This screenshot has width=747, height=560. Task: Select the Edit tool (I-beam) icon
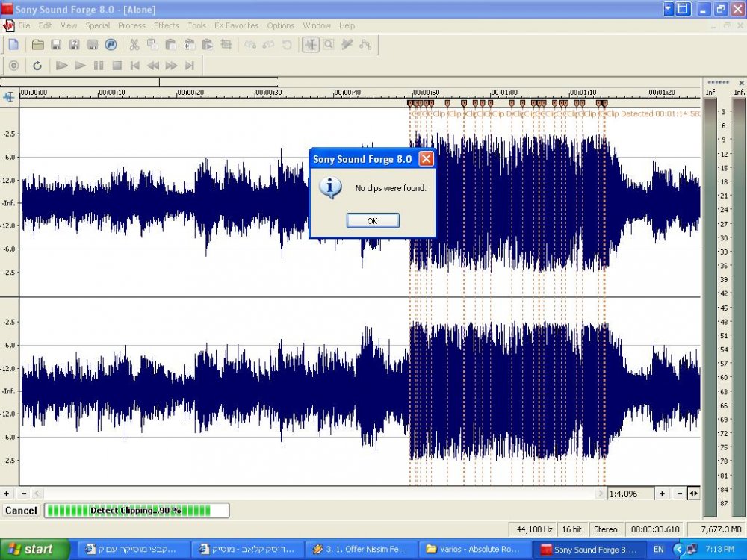311,45
